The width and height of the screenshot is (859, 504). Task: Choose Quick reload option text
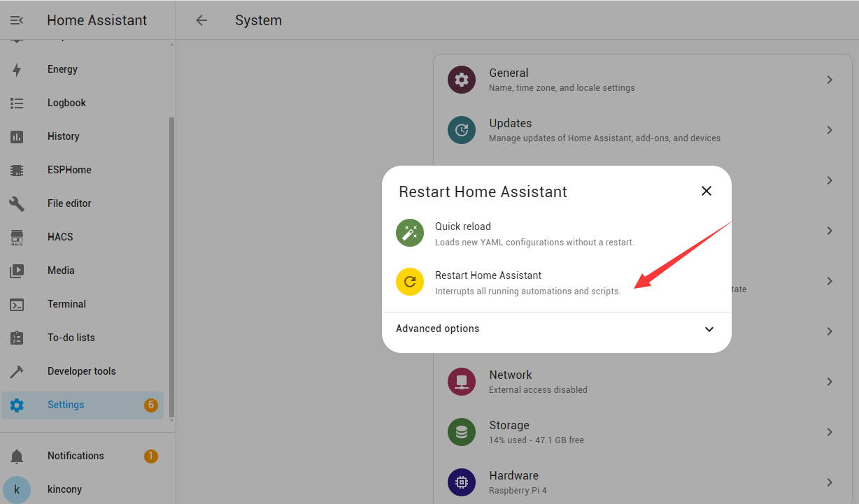463,226
